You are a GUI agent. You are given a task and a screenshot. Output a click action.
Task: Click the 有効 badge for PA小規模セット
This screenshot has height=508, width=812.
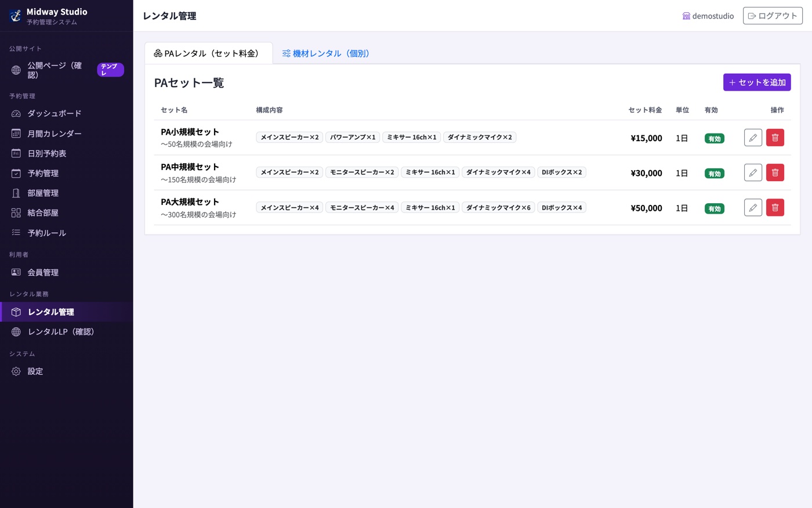click(x=715, y=139)
